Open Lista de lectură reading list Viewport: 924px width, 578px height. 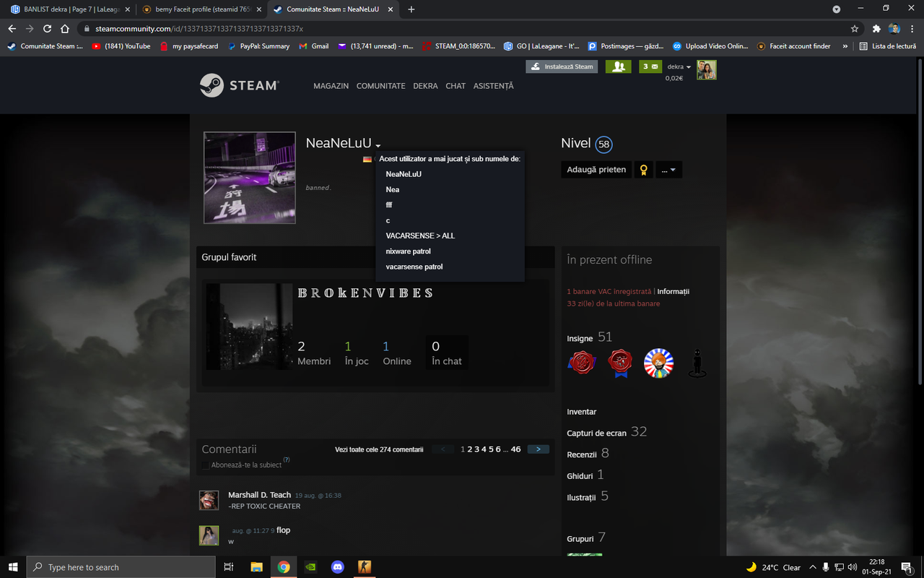tap(888, 46)
